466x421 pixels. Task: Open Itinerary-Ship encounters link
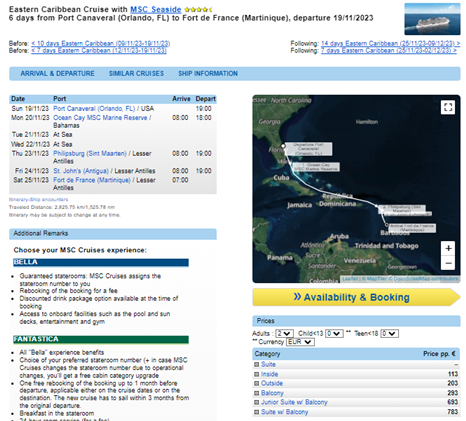[x=39, y=200]
